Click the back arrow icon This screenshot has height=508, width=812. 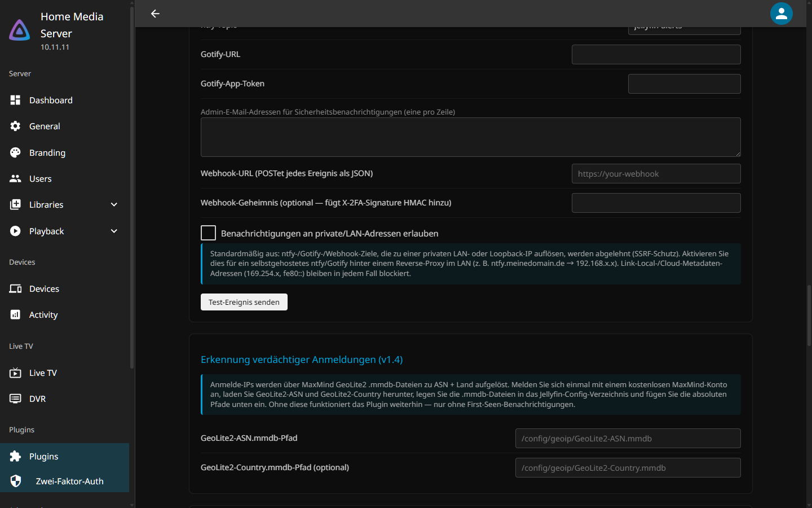(x=155, y=14)
